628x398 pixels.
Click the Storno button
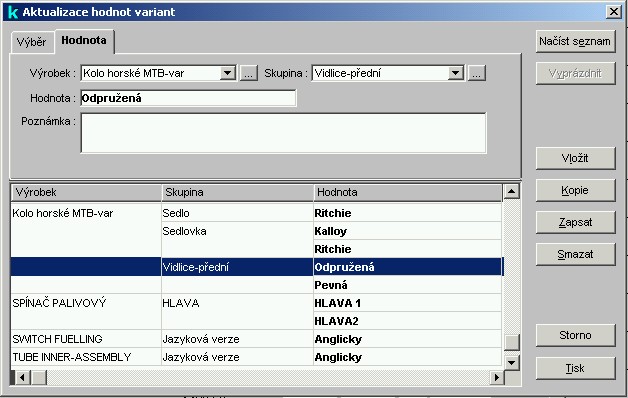click(x=575, y=335)
